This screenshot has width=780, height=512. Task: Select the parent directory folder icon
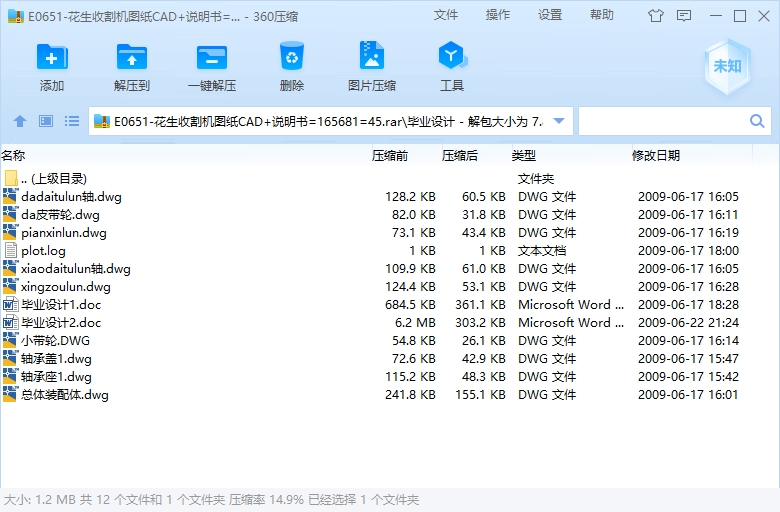point(11,178)
